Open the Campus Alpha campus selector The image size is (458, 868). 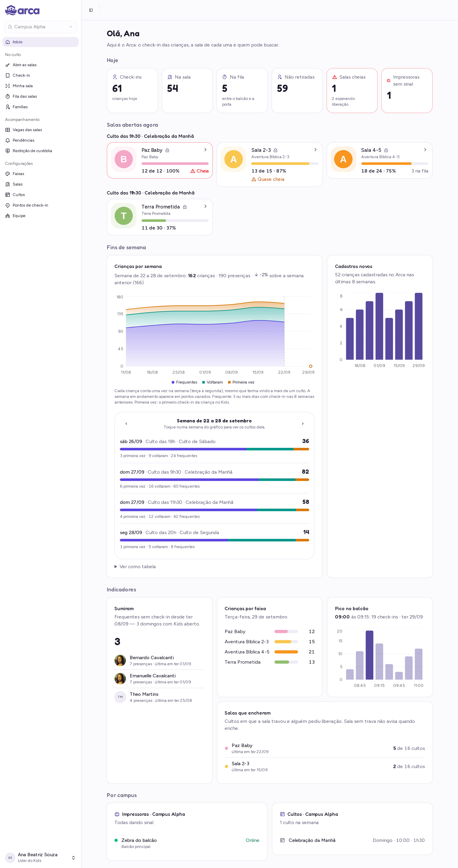40,27
